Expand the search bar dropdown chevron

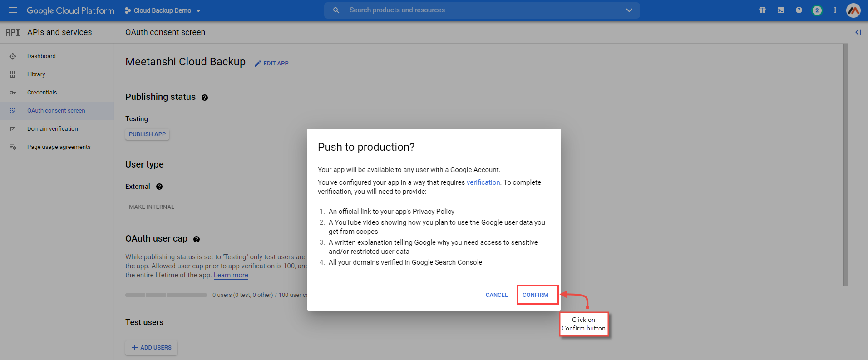(x=629, y=10)
